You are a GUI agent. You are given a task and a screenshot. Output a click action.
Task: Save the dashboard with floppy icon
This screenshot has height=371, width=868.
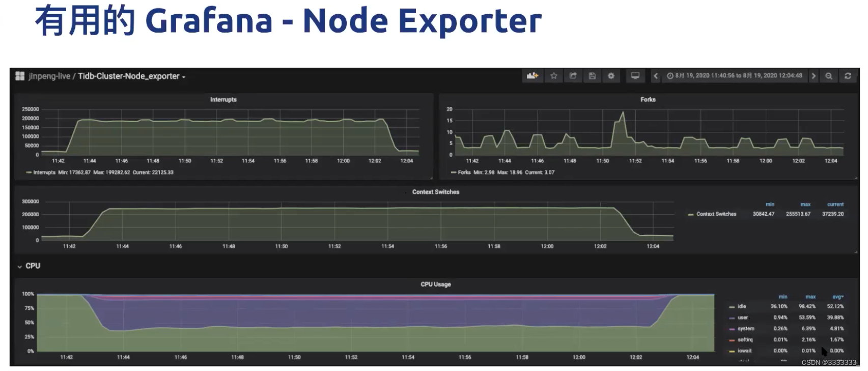coord(592,76)
